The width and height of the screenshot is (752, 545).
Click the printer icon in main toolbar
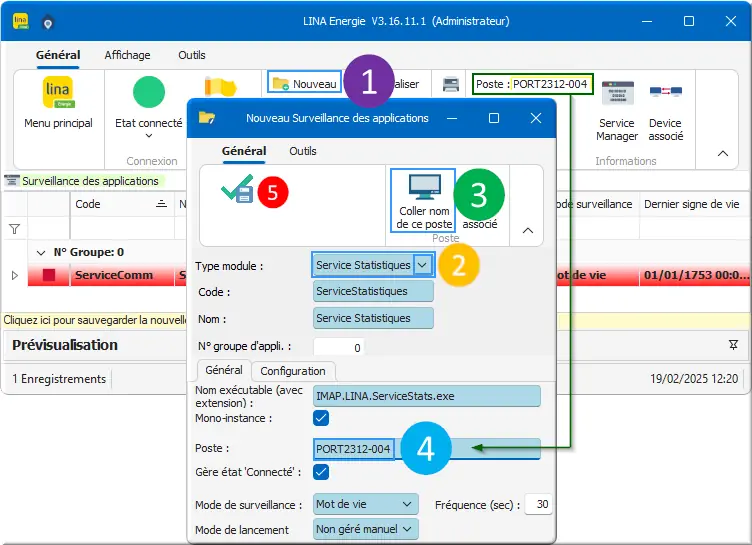point(451,84)
